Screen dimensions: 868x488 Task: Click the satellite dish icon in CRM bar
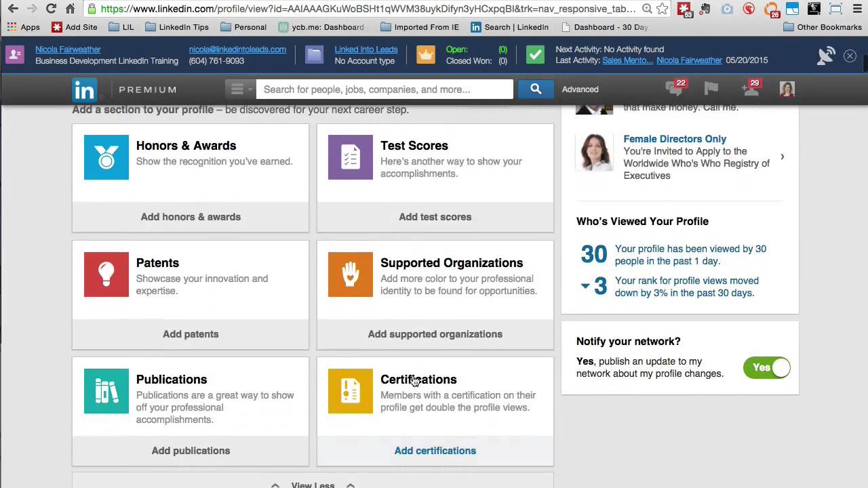point(825,56)
